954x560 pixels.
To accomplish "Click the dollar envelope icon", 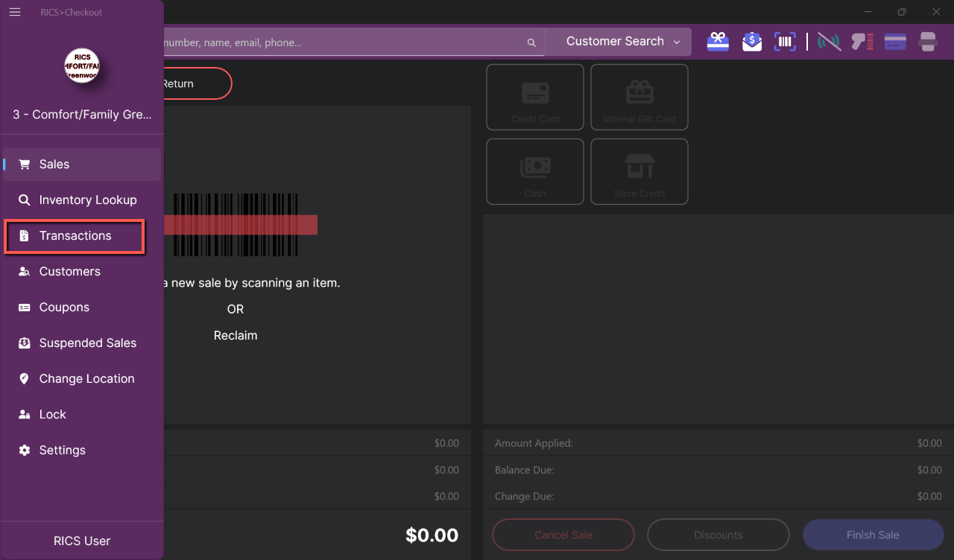I will coord(752,42).
